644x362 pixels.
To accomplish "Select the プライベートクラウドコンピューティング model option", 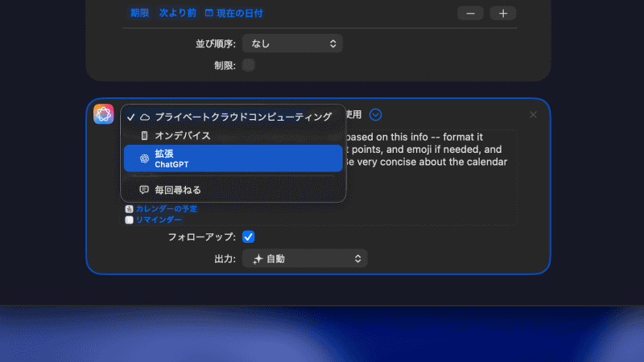I will [233, 117].
